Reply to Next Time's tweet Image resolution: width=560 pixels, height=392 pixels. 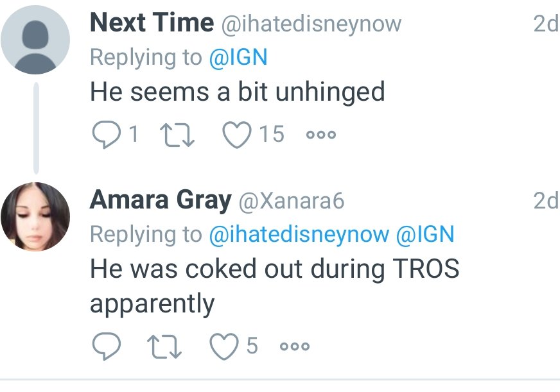click(104, 133)
